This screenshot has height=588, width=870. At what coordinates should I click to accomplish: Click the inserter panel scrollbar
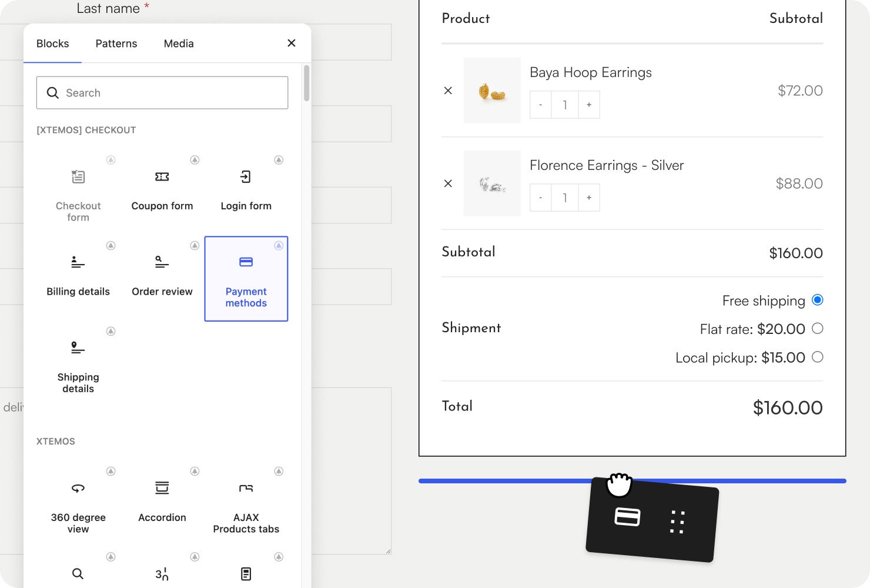306,83
